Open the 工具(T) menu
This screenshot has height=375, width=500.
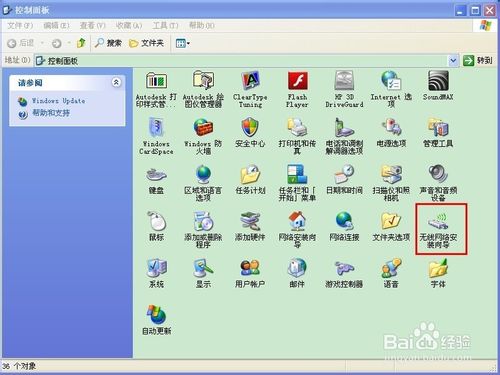(165, 25)
